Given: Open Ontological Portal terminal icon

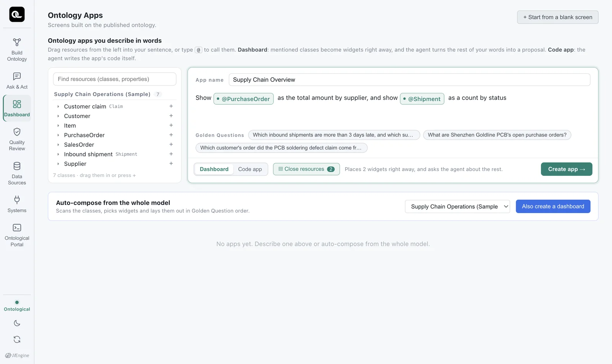Looking at the screenshot, I should coord(17,228).
